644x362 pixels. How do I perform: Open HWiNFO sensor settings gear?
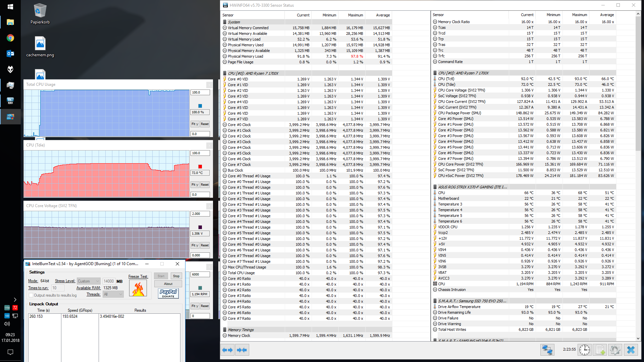[x=615, y=350]
